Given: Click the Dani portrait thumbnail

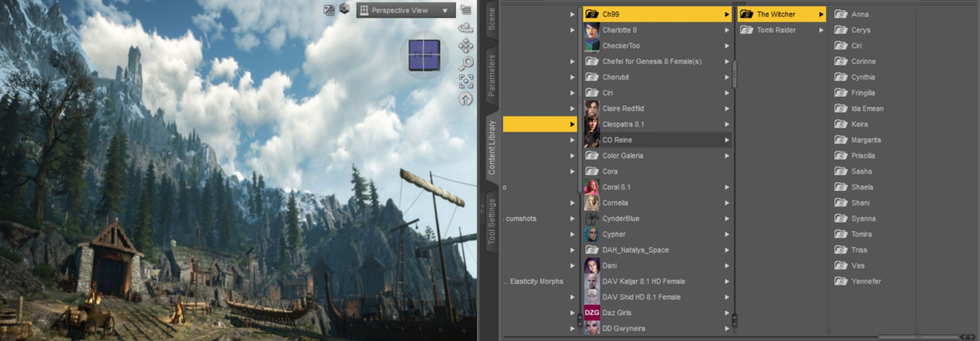Looking at the screenshot, I should (x=591, y=265).
